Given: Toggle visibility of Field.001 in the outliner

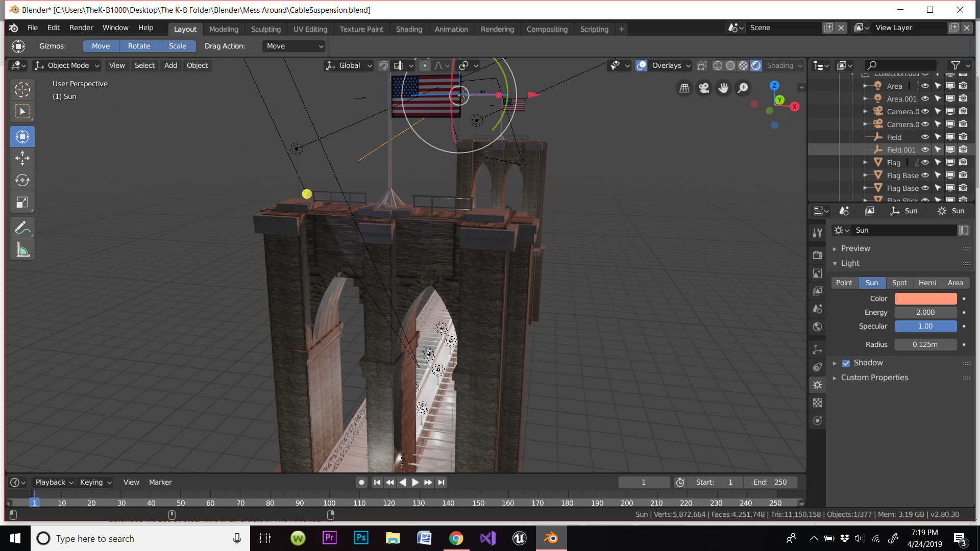Looking at the screenshot, I should click(925, 149).
